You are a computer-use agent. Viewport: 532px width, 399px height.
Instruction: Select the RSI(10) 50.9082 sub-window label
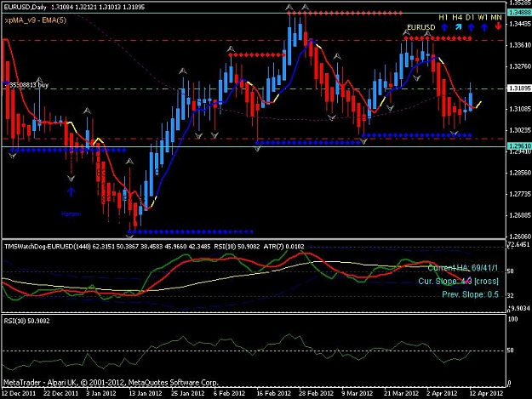tap(26, 321)
